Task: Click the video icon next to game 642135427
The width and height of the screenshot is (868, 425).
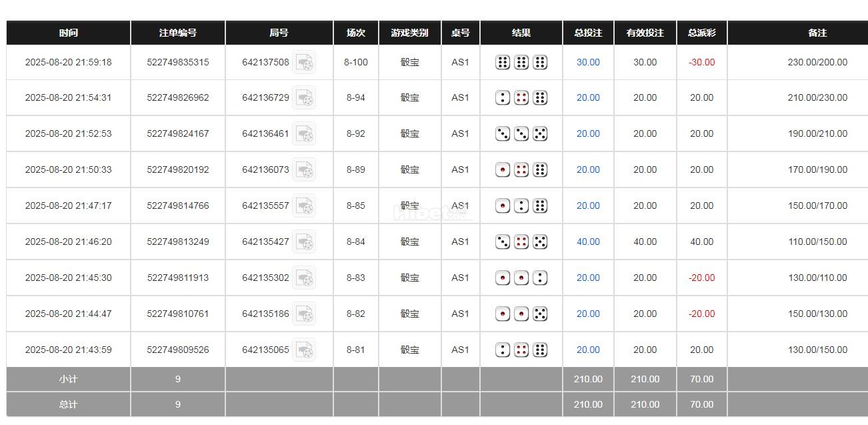Action: pyautogui.click(x=305, y=242)
